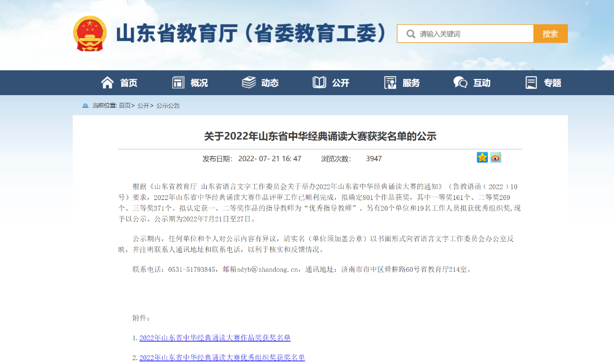Screen dimensions: 614x364
Task: Open the 动态 navigation menu item
Action: click(x=269, y=83)
